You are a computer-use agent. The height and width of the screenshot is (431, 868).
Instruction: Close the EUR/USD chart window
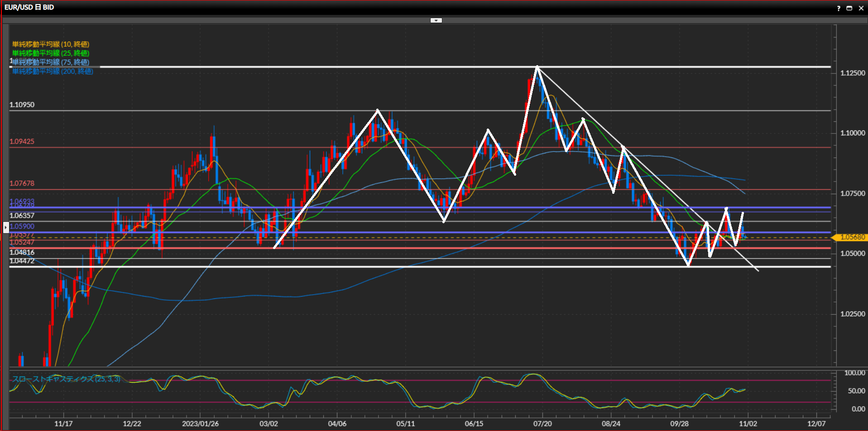point(861,8)
